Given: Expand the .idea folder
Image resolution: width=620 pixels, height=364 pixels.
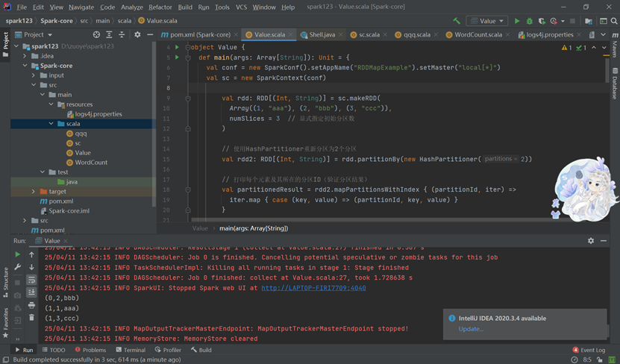Looking at the screenshot, I should click(x=25, y=56).
